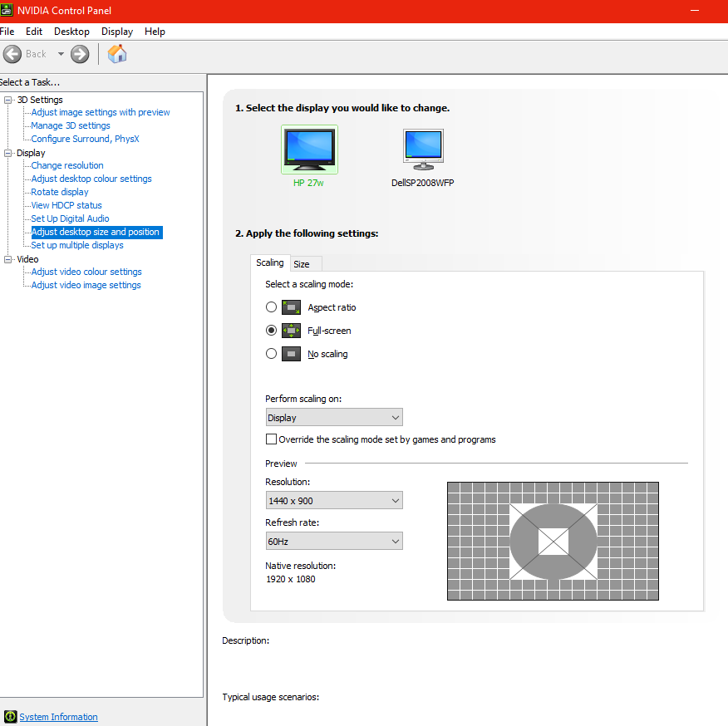
Task: Open the Edit menu
Action: 34,32
